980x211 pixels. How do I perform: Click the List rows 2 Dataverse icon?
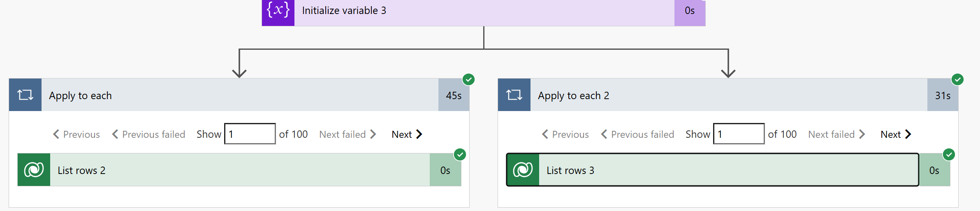(x=34, y=170)
